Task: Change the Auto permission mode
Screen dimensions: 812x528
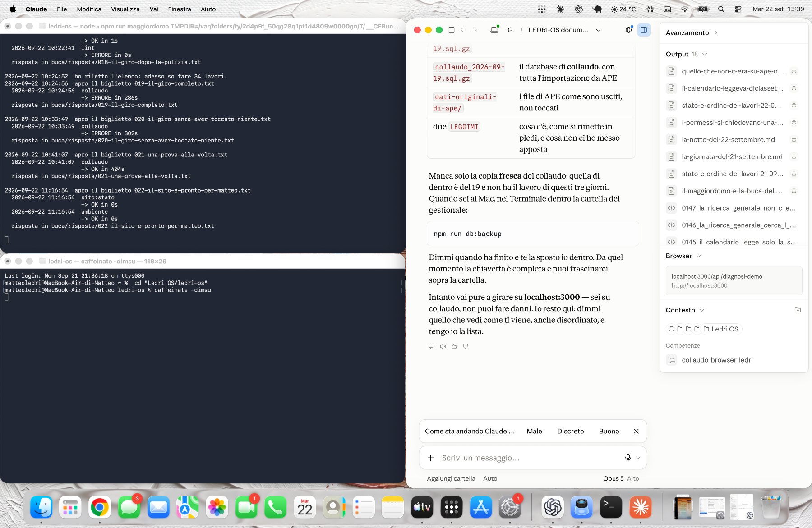Action: point(490,478)
